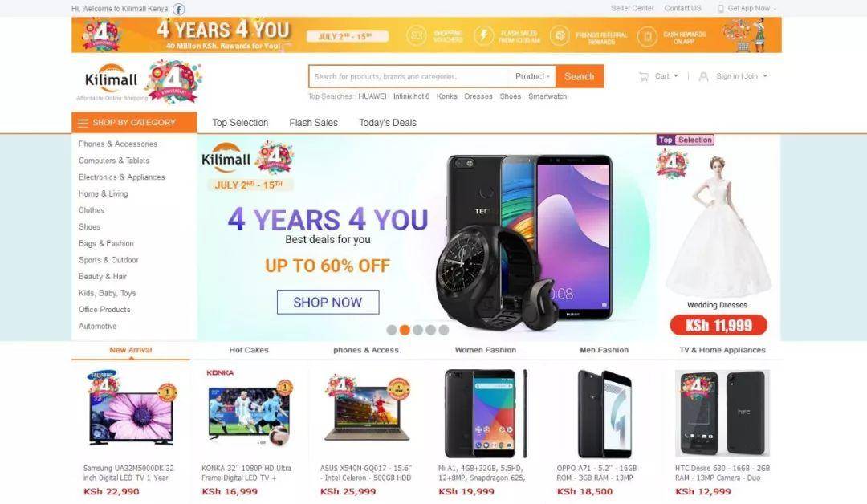Click the SHOP NOW banner button
This screenshot has height=504, width=867.
[328, 303]
